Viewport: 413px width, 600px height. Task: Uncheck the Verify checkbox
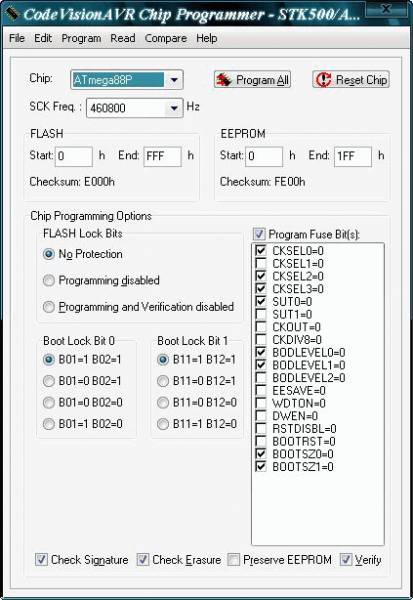(346, 559)
